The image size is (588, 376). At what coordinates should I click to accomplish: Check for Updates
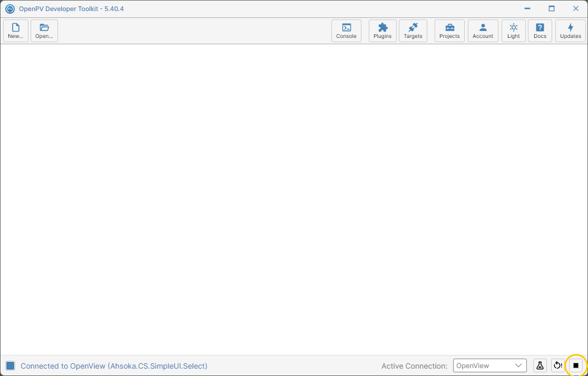pos(571,31)
